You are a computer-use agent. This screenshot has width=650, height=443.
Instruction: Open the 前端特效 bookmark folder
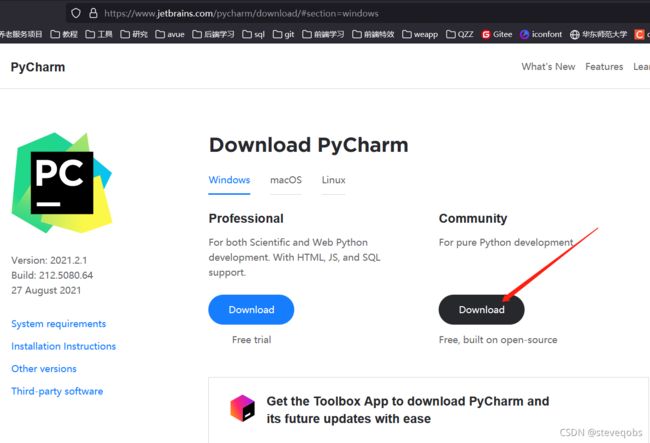tap(373, 34)
